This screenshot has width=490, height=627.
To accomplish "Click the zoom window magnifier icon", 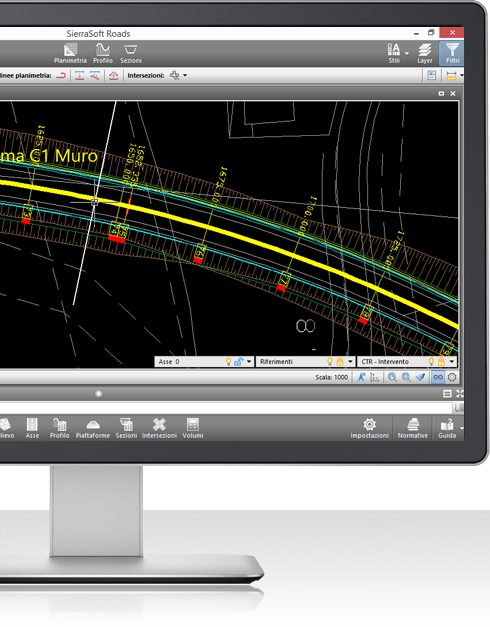I will point(392,377).
